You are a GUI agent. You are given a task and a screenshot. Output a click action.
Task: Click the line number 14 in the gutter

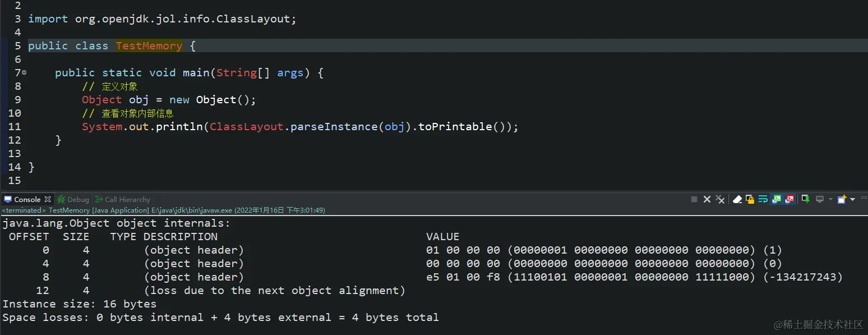pos(15,167)
